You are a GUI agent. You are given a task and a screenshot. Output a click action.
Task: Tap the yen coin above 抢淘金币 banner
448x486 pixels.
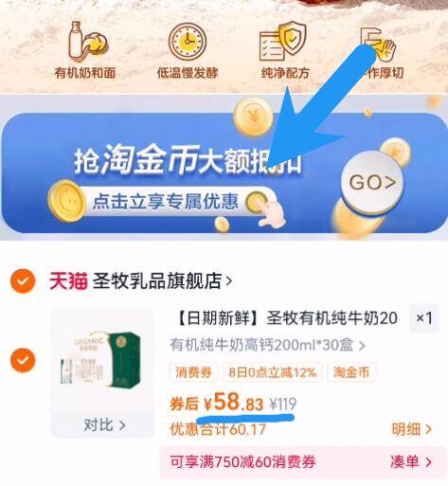(x=254, y=117)
